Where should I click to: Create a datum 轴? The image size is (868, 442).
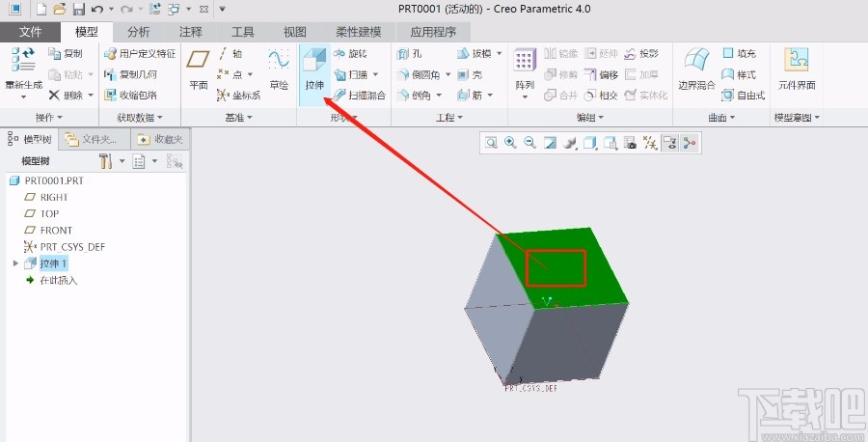pos(230,54)
